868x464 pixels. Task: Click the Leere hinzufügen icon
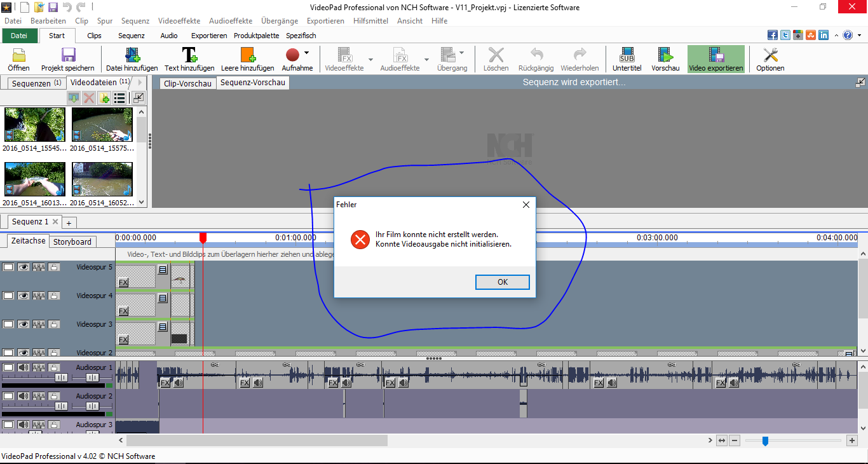pos(247,55)
